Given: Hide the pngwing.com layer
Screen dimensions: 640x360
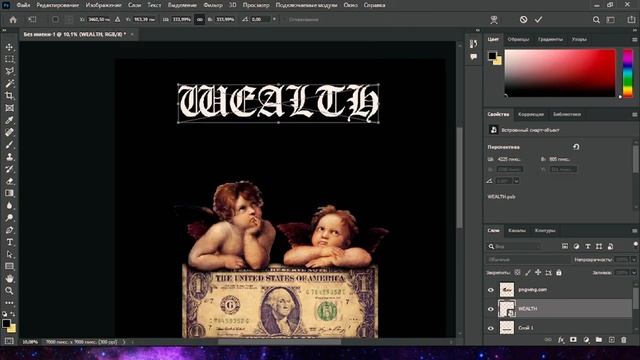Looking at the screenshot, I should point(491,290).
